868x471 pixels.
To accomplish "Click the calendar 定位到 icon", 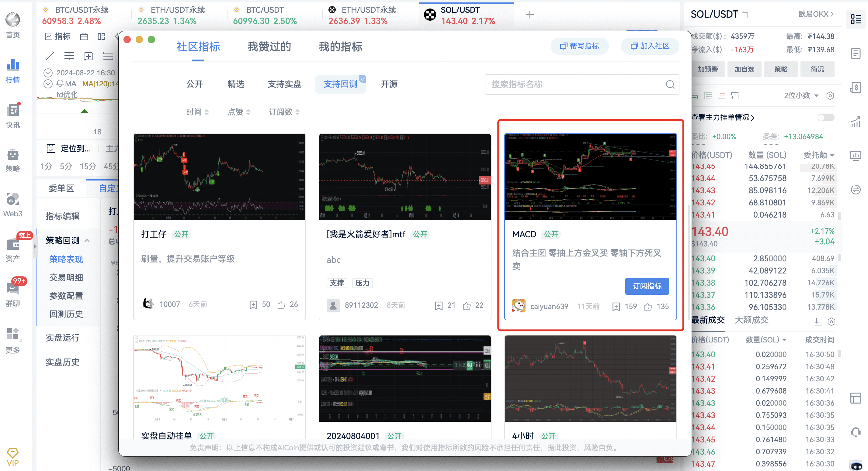I will (51, 148).
